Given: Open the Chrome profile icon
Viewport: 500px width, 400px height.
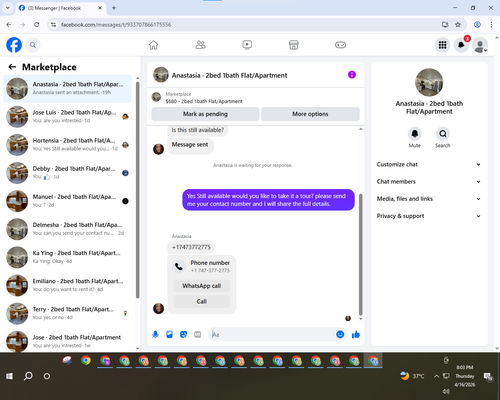Looking at the screenshot, I should click(x=477, y=25).
